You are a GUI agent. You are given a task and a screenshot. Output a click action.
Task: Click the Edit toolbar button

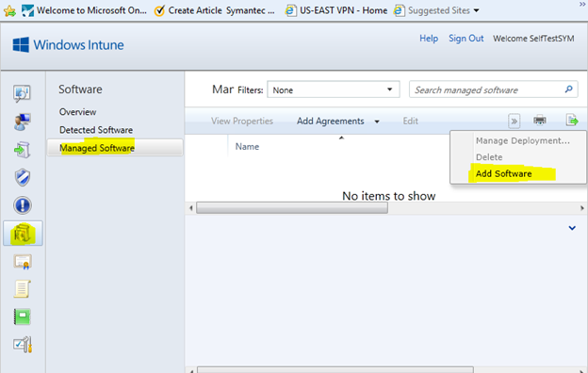(x=410, y=122)
